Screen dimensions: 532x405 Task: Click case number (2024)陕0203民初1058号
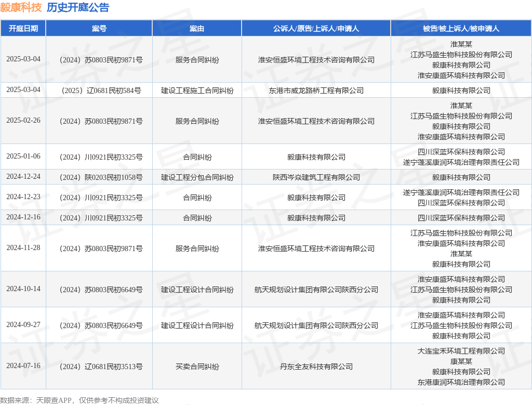(x=101, y=178)
